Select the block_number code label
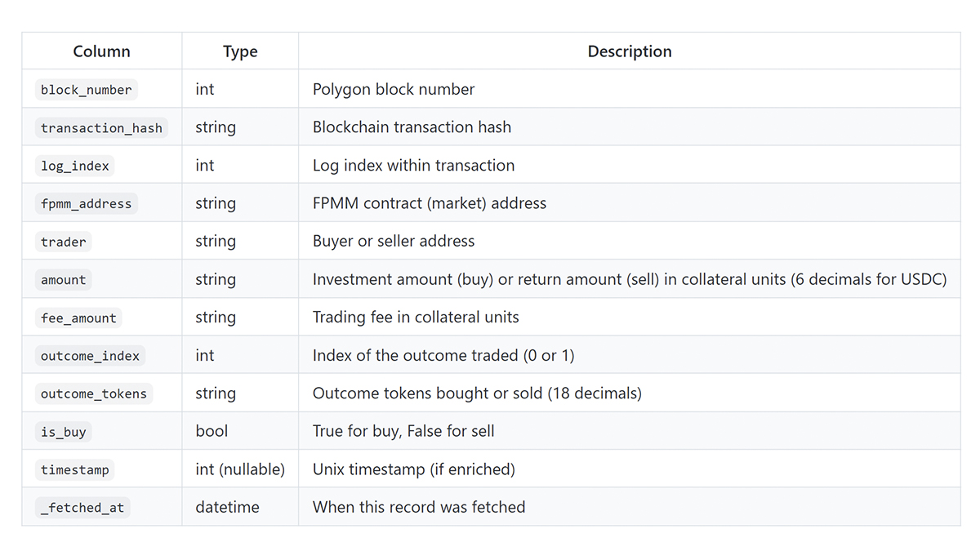The width and height of the screenshot is (980, 560). pyautogui.click(x=86, y=90)
